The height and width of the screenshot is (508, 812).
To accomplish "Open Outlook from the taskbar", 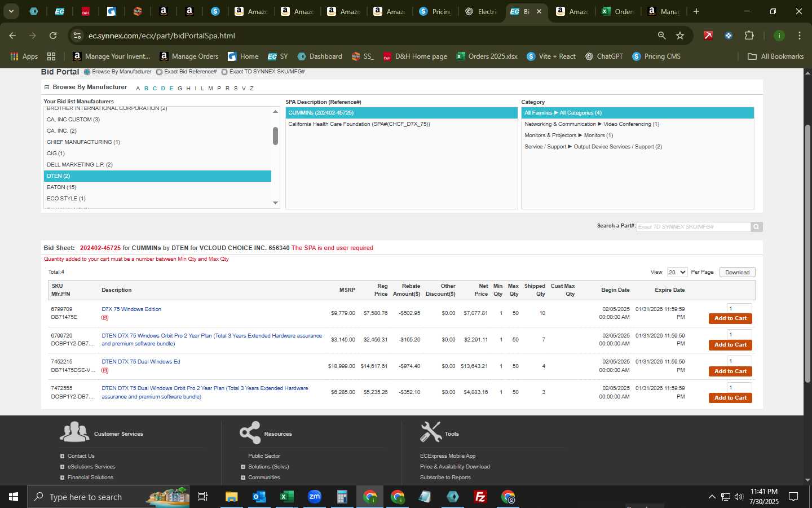I will tap(259, 497).
